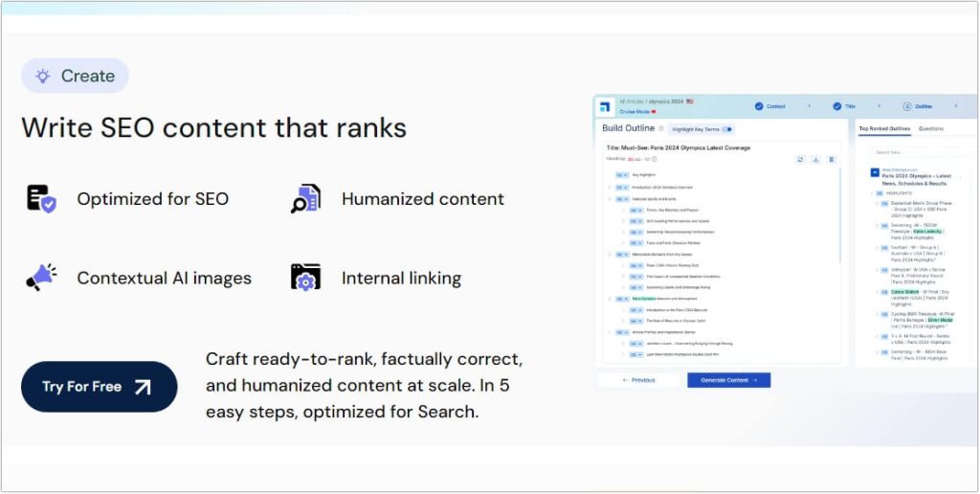This screenshot has width=980, height=494.
Task: Click the Contextual AI images megaphone icon
Action: click(41, 278)
